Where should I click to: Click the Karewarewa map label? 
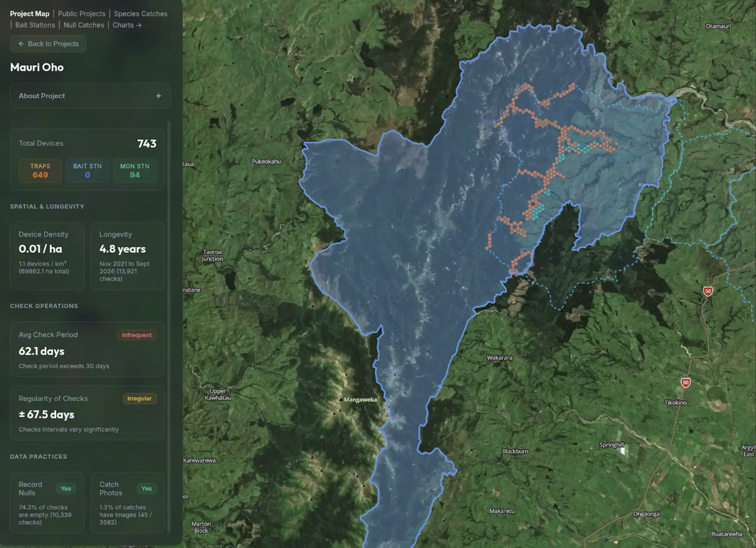(199, 460)
